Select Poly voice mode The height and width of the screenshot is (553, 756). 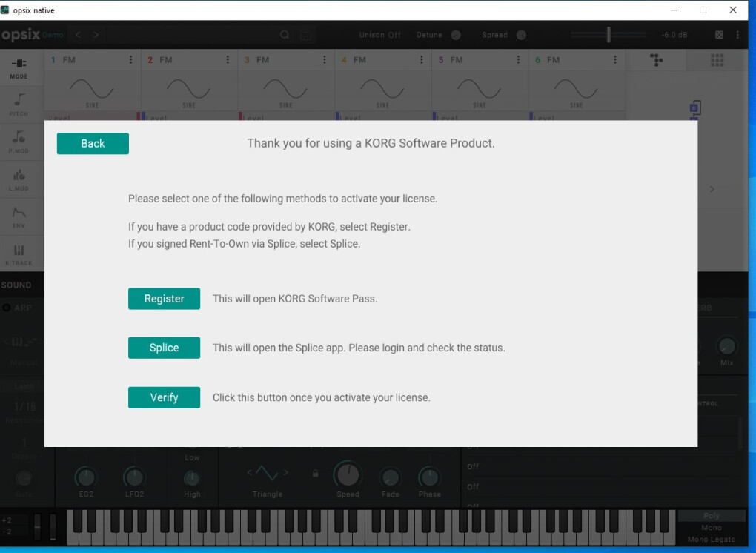pos(712,515)
